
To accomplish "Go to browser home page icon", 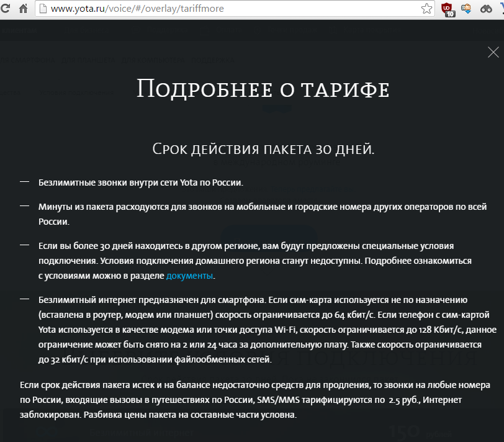I will click(x=23, y=8).
